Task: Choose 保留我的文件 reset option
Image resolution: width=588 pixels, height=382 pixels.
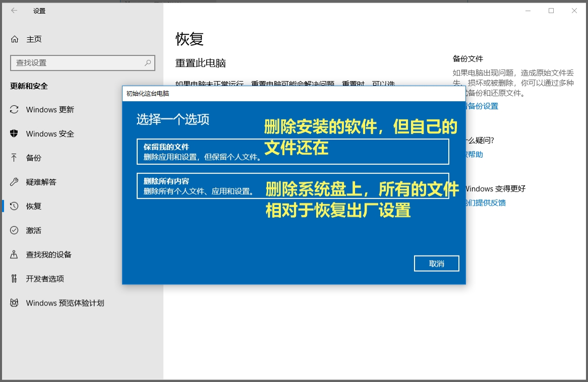Action: tap(292, 151)
